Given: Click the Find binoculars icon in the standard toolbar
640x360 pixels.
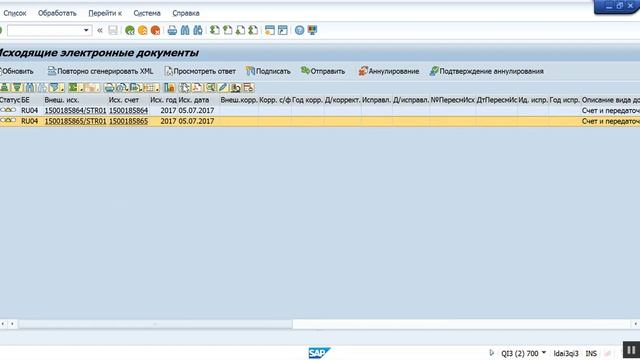Looking at the screenshot, I should 185,30.
